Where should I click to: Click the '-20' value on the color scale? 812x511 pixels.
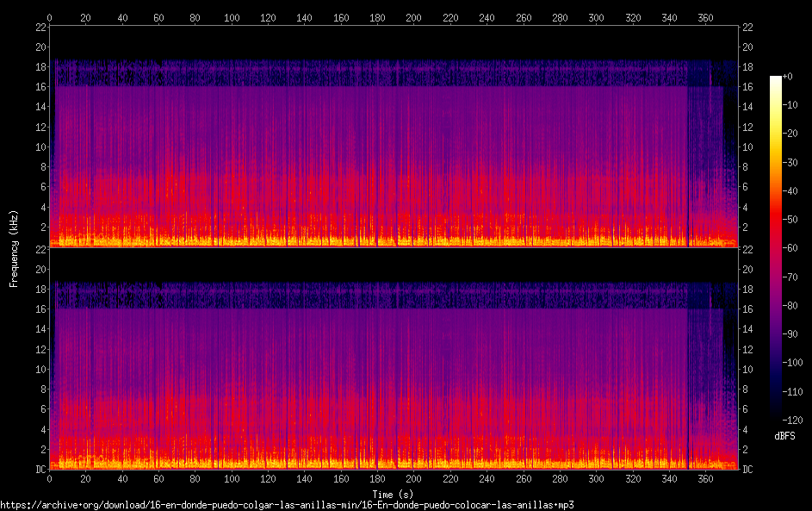pos(790,134)
